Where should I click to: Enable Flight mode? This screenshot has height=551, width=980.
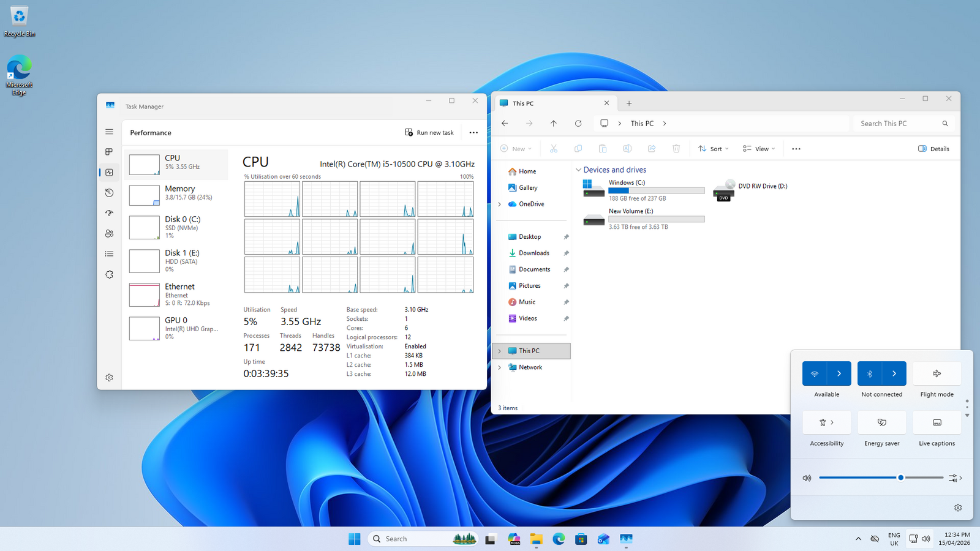(937, 373)
